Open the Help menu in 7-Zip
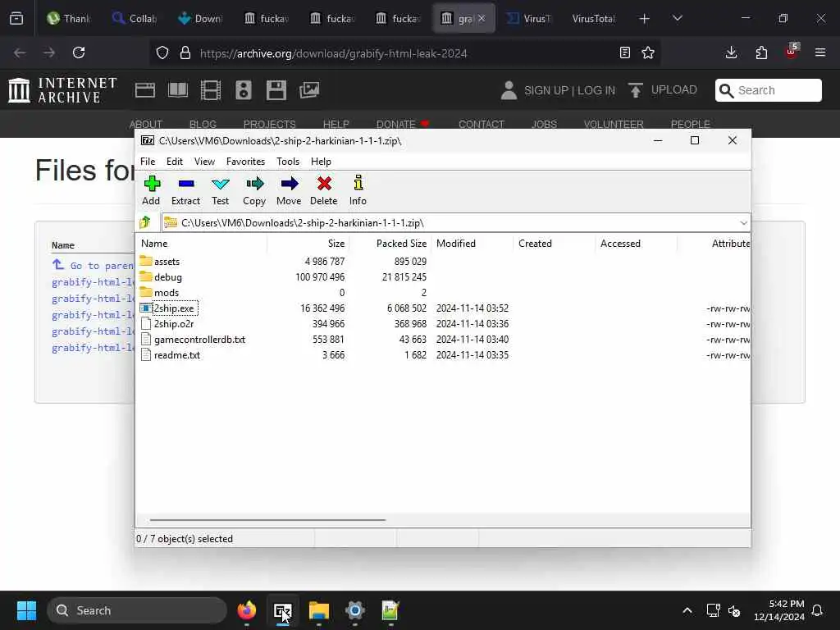This screenshot has width=840, height=630. pyautogui.click(x=321, y=162)
